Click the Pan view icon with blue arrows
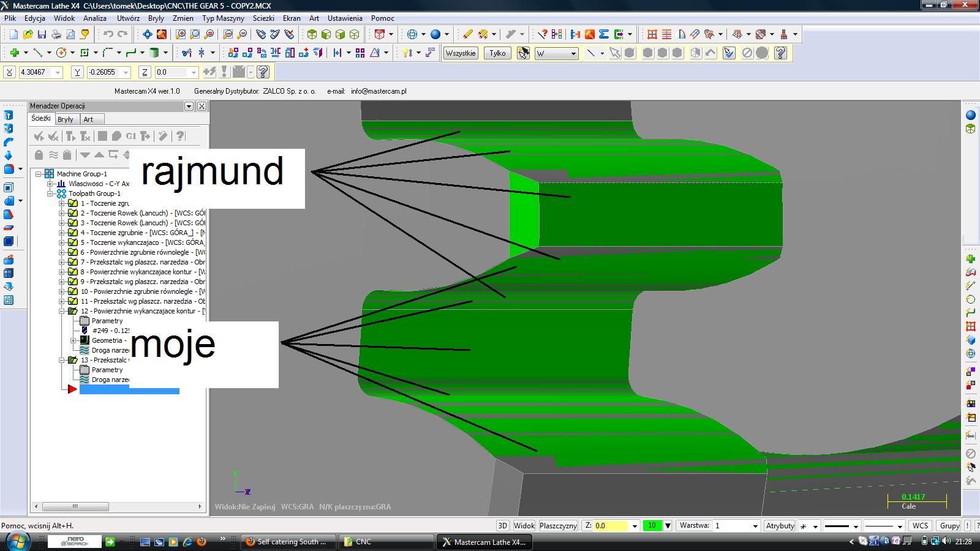The height and width of the screenshot is (551, 980). [148, 34]
